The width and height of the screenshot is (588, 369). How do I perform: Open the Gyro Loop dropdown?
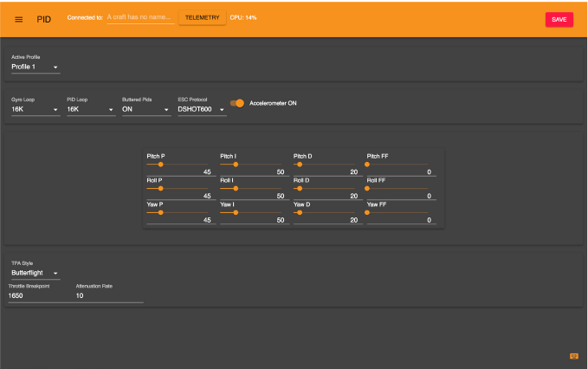click(36, 109)
